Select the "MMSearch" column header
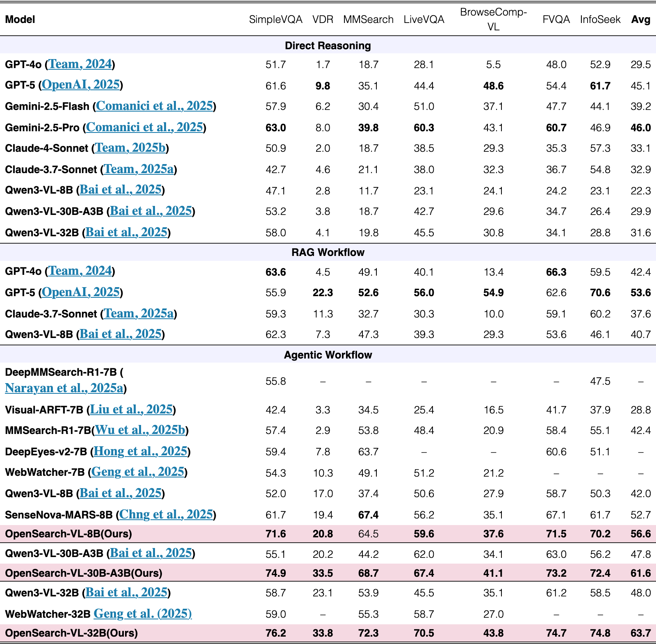The height and width of the screenshot is (644, 656). (369, 19)
